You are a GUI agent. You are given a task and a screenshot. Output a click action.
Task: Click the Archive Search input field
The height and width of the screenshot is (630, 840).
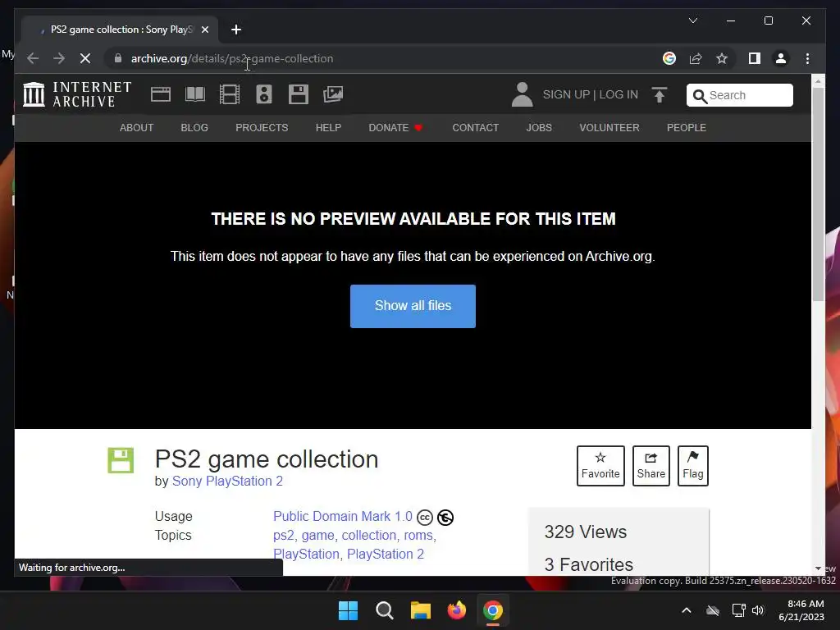coord(740,95)
